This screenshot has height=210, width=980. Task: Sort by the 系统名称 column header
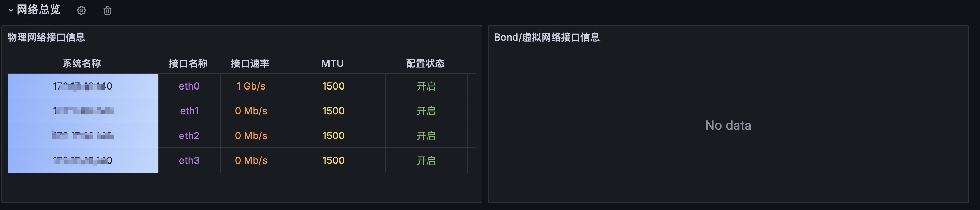point(82,63)
